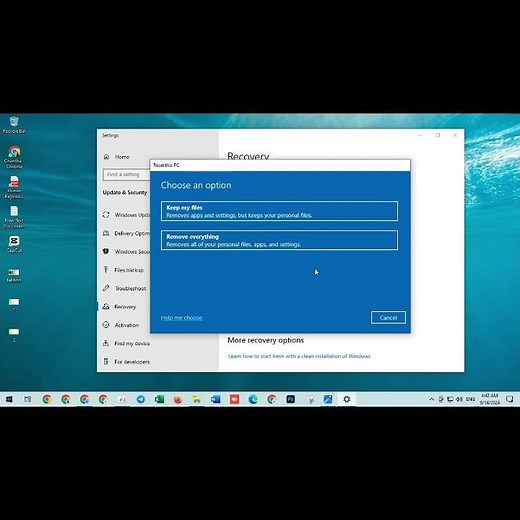Choose the Remove everything option
Screen dimensions: 520x520
[x=279, y=240]
